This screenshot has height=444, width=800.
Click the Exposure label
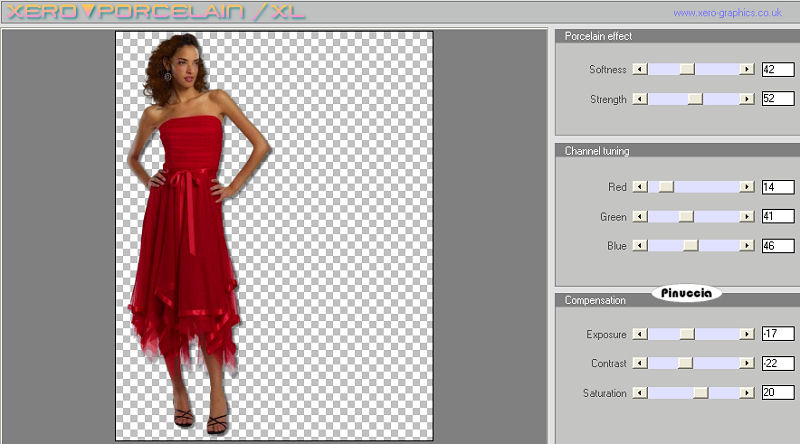[x=606, y=335]
